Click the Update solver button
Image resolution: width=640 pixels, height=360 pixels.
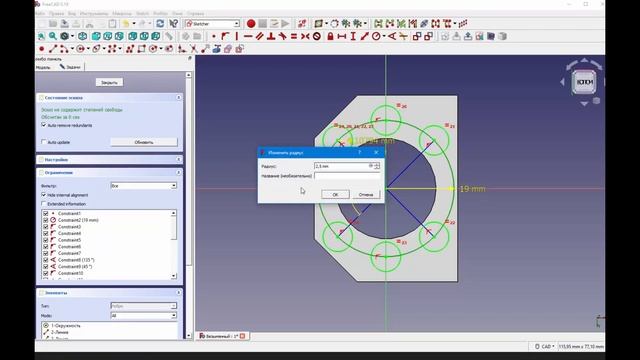point(144,142)
